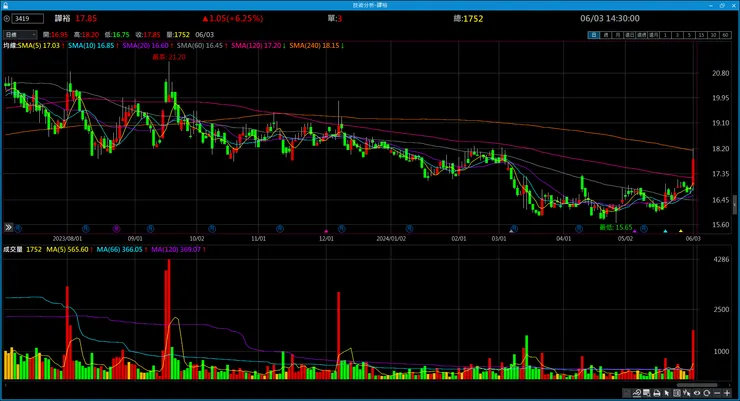This screenshot has height=401, width=740.
Task: Click the 成交量 volume panel title
Action: coord(13,249)
